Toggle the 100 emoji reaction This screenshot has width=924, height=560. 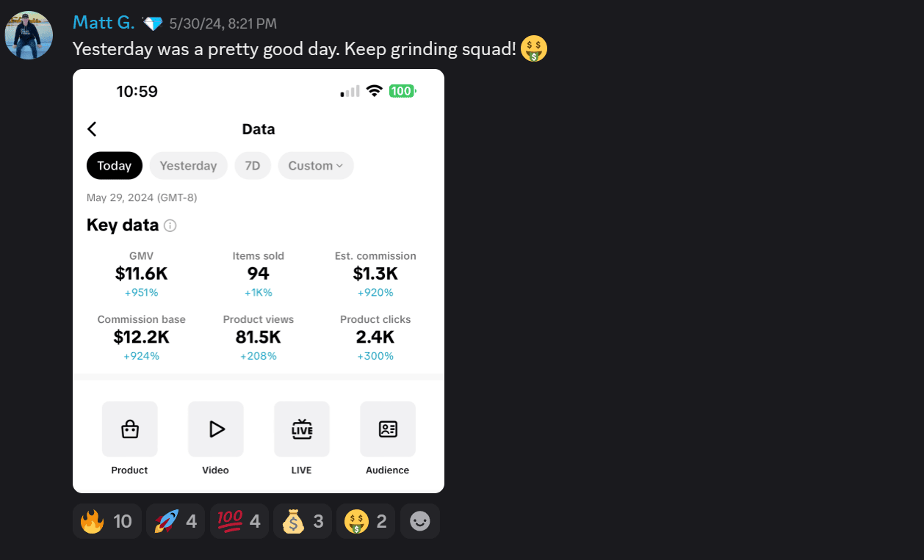click(x=239, y=521)
